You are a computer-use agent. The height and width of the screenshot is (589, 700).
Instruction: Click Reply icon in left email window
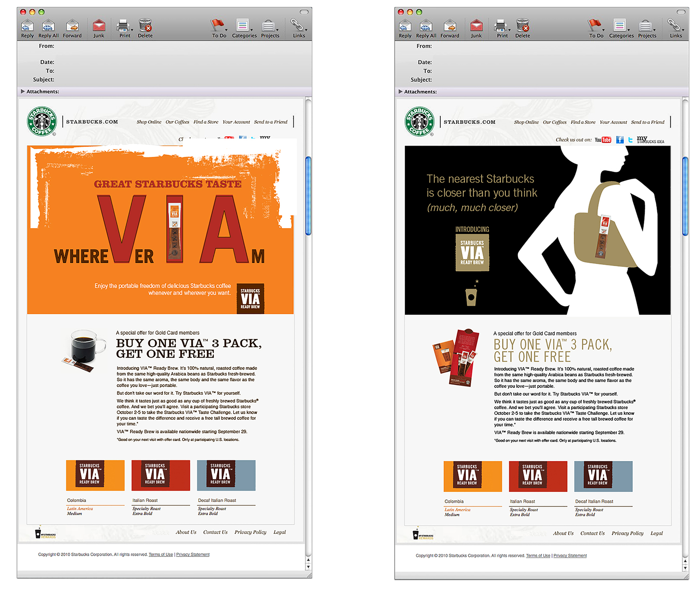click(x=27, y=26)
